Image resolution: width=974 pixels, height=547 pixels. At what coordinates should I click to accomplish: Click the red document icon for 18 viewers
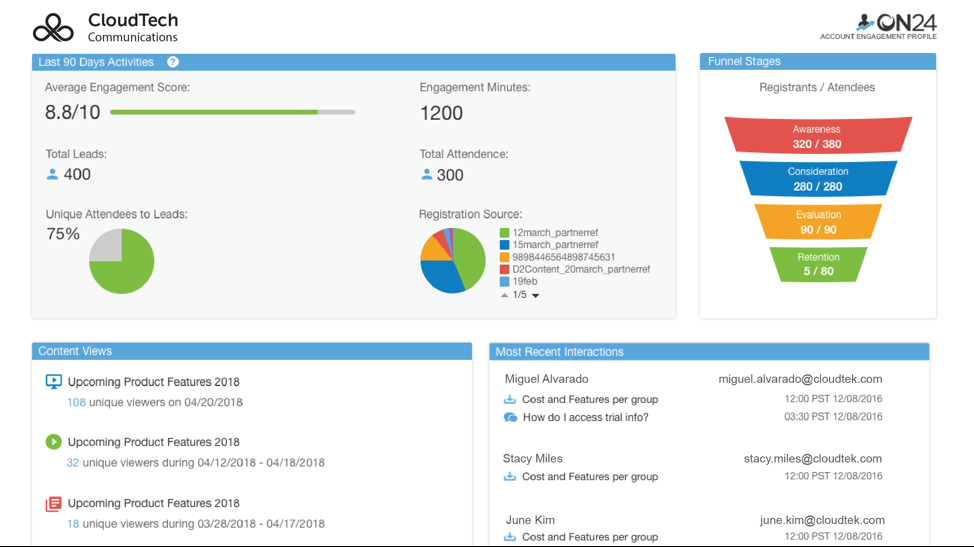point(53,504)
